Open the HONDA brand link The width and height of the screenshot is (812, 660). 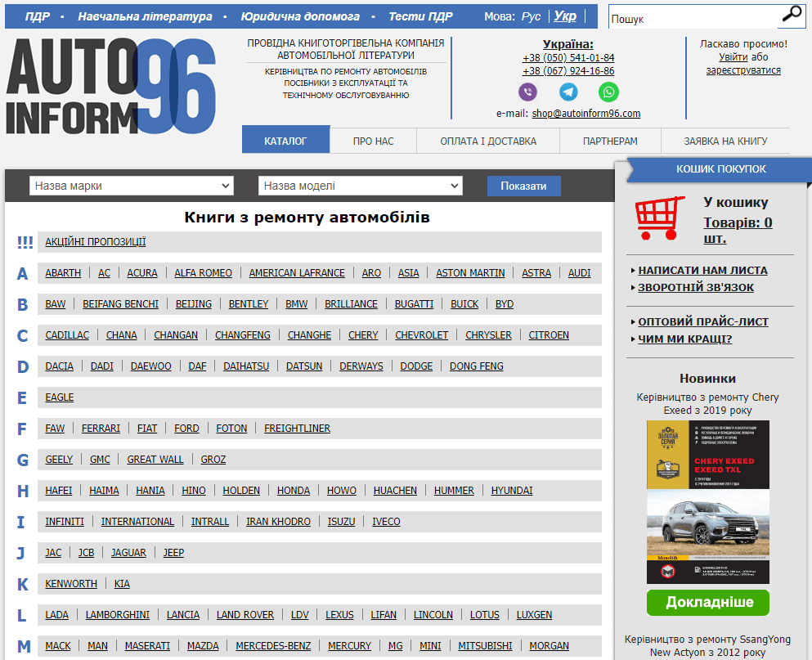click(x=293, y=491)
